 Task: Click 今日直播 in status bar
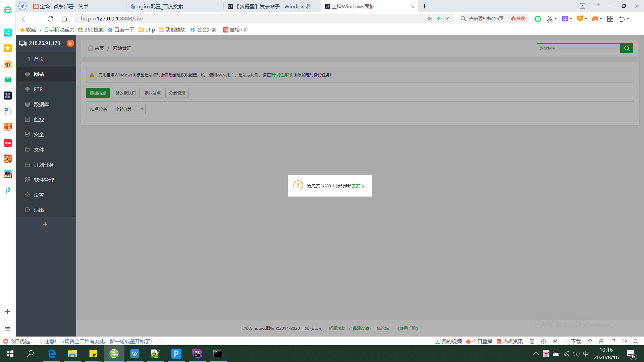point(479,341)
